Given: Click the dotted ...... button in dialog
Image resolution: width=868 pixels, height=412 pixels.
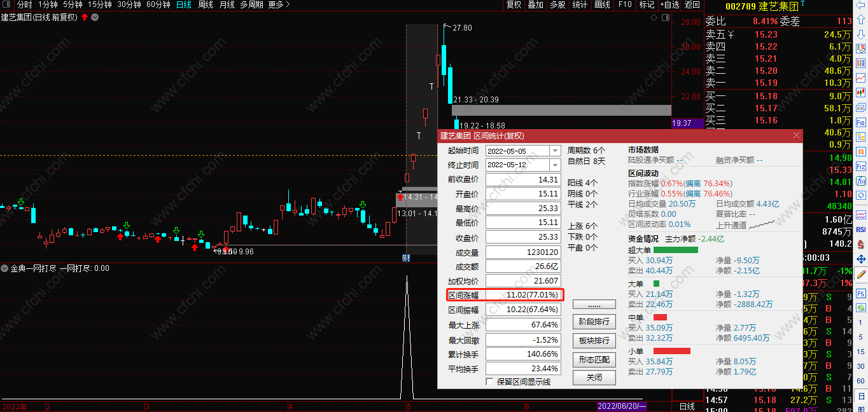Looking at the screenshot, I should [594, 305].
